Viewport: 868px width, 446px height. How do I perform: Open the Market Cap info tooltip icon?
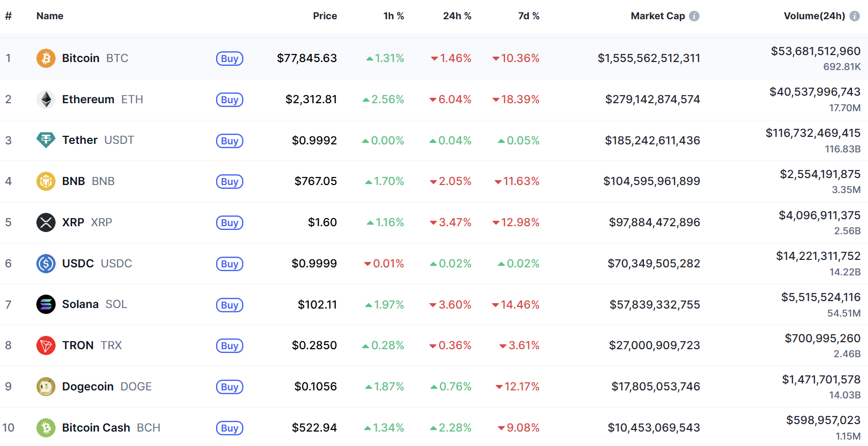[x=694, y=16]
